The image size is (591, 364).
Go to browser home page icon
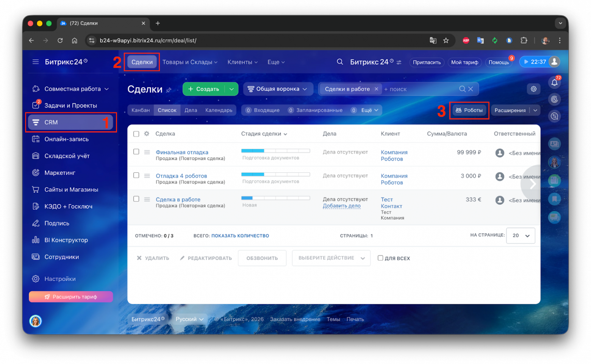point(75,41)
